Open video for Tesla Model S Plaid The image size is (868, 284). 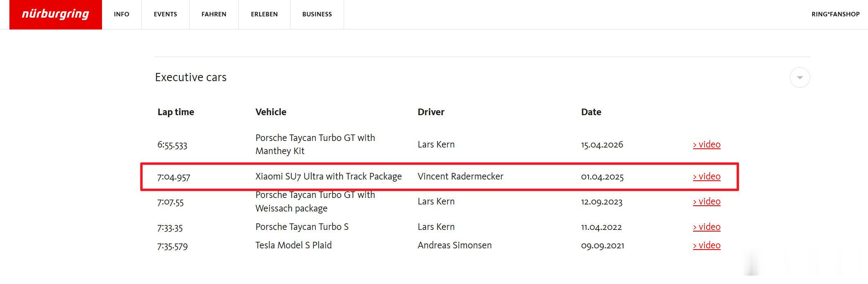click(x=707, y=245)
